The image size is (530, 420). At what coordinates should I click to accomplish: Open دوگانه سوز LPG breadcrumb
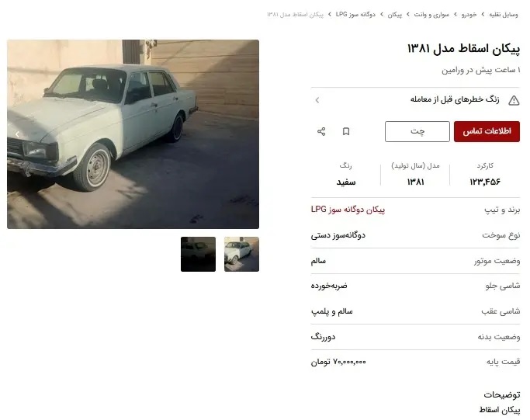coord(355,15)
